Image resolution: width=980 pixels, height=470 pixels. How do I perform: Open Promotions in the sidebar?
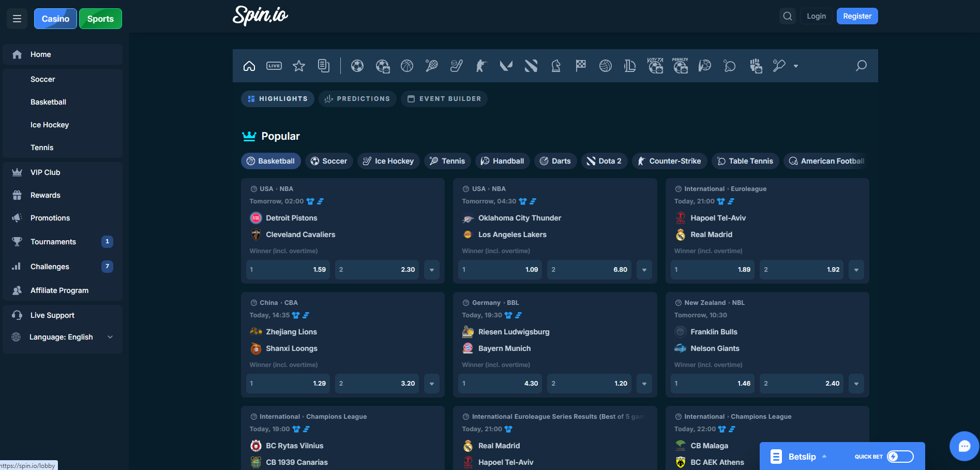63,218
